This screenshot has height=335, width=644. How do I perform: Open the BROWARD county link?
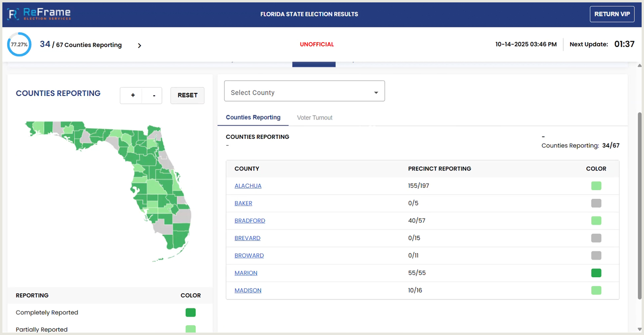(x=249, y=255)
